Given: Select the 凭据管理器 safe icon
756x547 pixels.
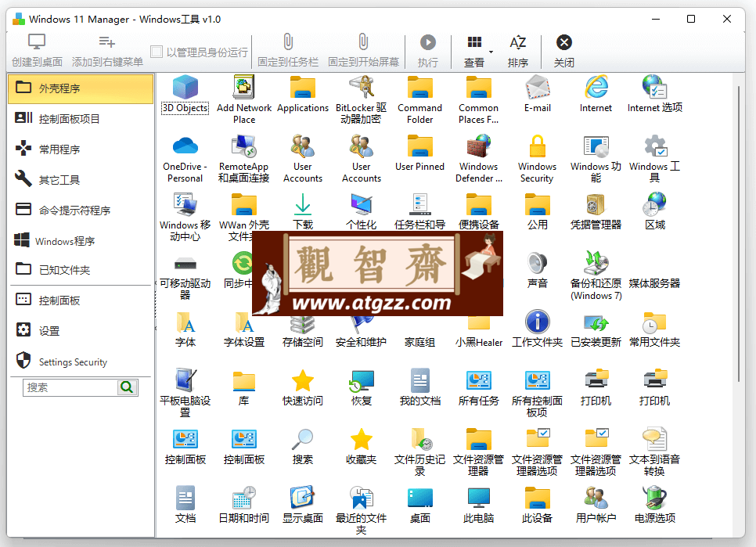Looking at the screenshot, I should point(596,204).
